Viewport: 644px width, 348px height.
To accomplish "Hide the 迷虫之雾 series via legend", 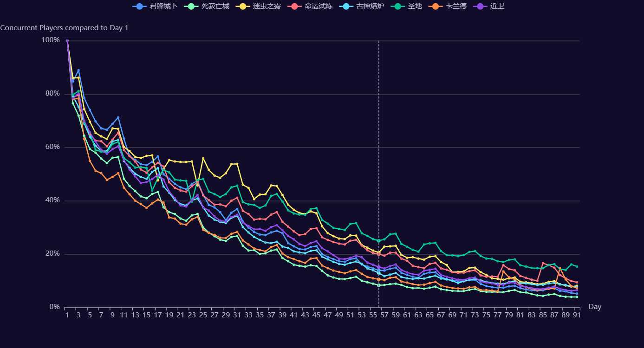I will coord(258,6).
